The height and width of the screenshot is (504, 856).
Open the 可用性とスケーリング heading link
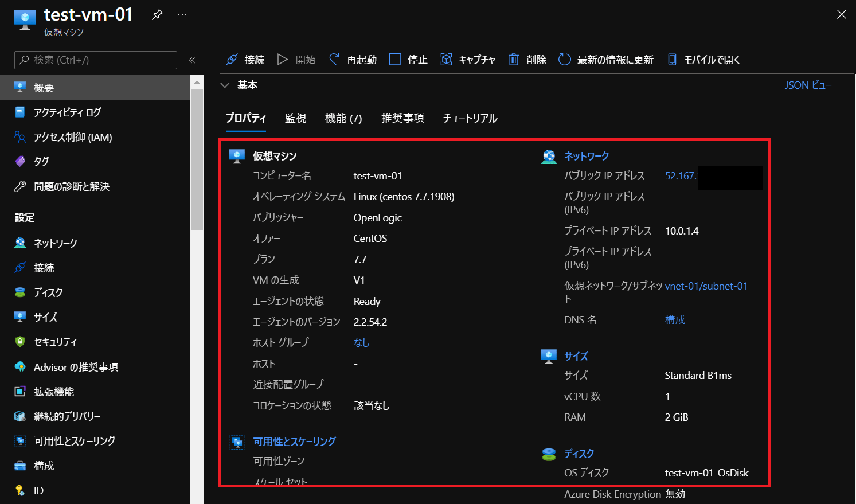click(x=294, y=442)
